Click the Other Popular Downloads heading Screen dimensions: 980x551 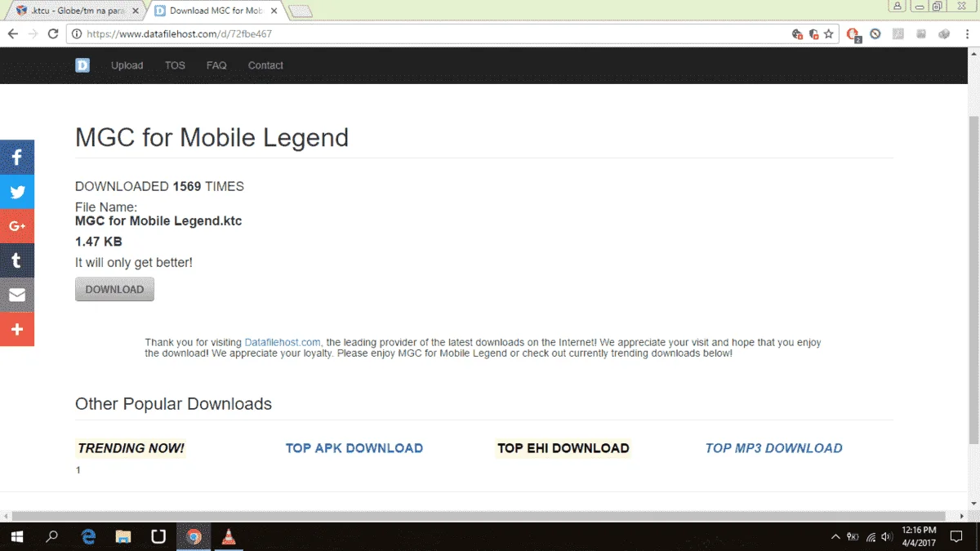[173, 404]
